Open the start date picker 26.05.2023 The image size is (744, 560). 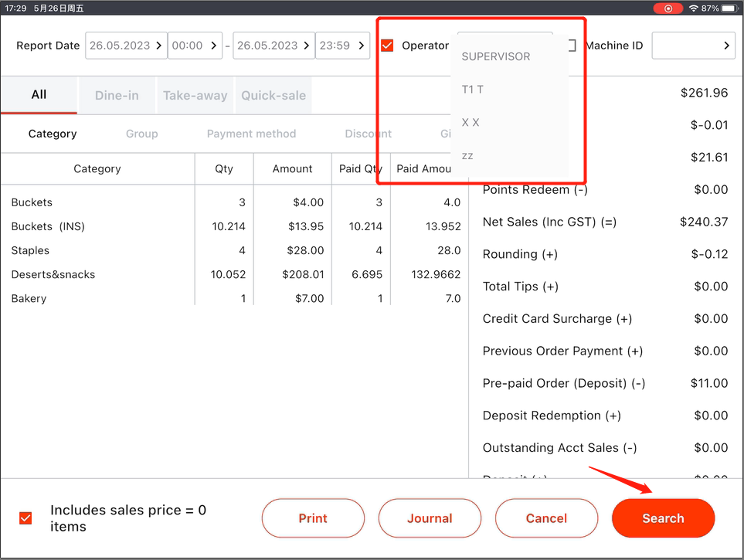125,46
